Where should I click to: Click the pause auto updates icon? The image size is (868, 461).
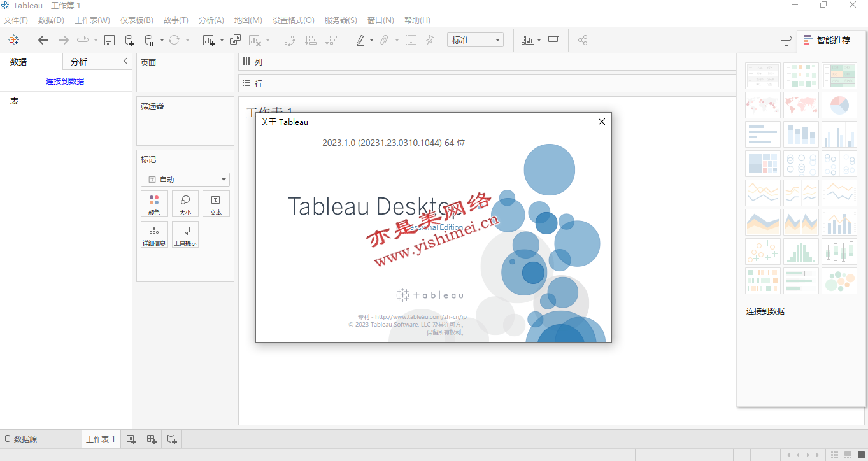149,40
